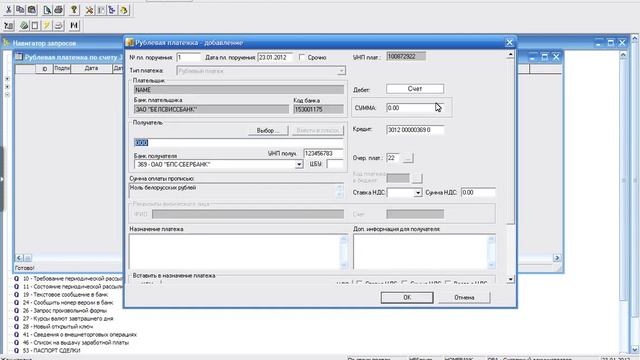640x360 pixels.
Task: Open Help via the question mark icon
Action: (x=74, y=9)
